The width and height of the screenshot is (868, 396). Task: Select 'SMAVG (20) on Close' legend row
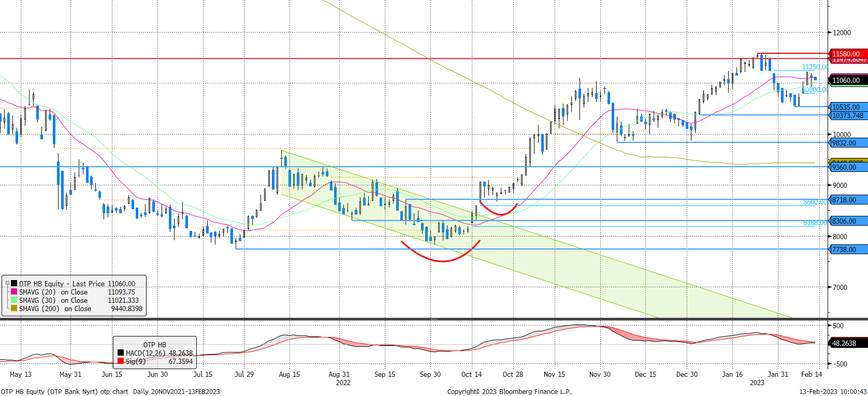click(x=74, y=292)
